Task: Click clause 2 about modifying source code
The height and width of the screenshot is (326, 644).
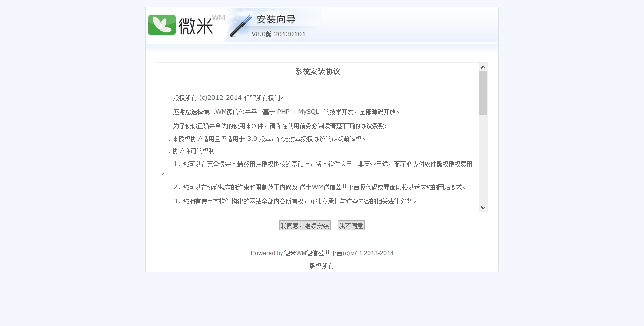Action: 320,187
